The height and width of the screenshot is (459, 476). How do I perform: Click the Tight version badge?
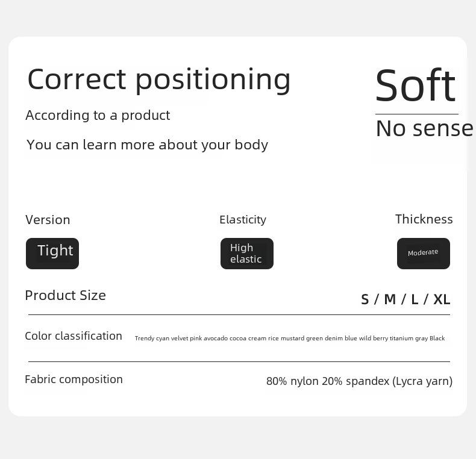click(x=52, y=254)
